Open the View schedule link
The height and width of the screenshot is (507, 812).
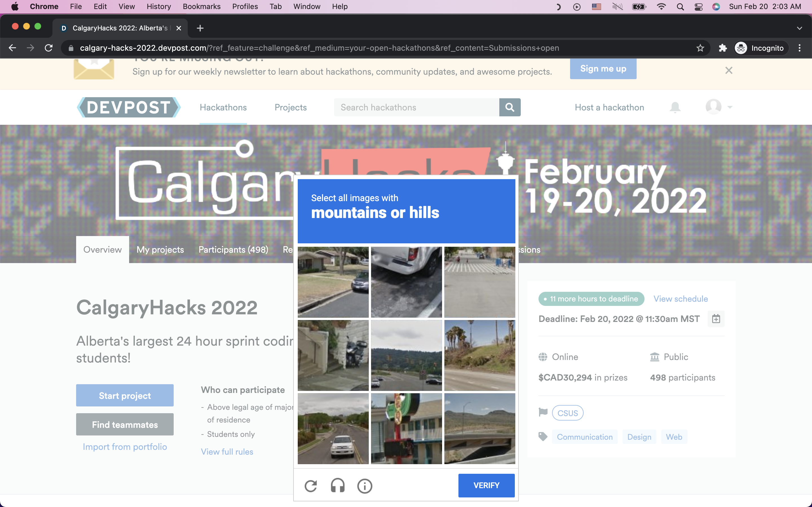[680, 299]
